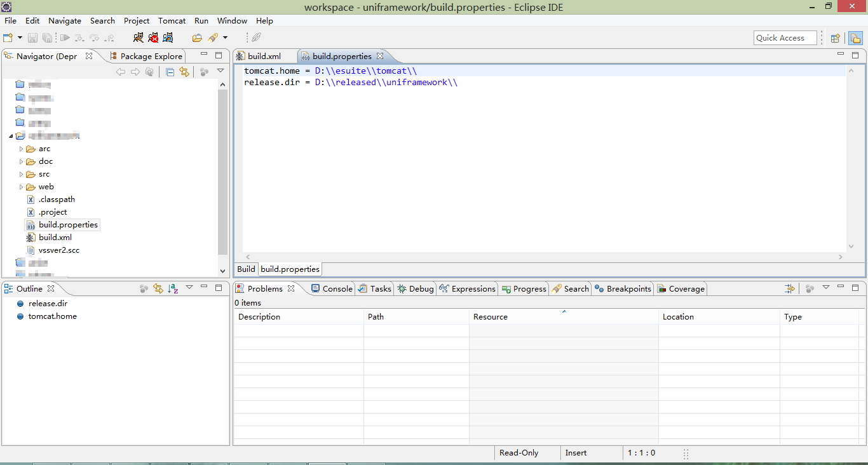Image resolution: width=868 pixels, height=465 pixels.
Task: Click the Navigator Back arrow icon
Action: 121,72
